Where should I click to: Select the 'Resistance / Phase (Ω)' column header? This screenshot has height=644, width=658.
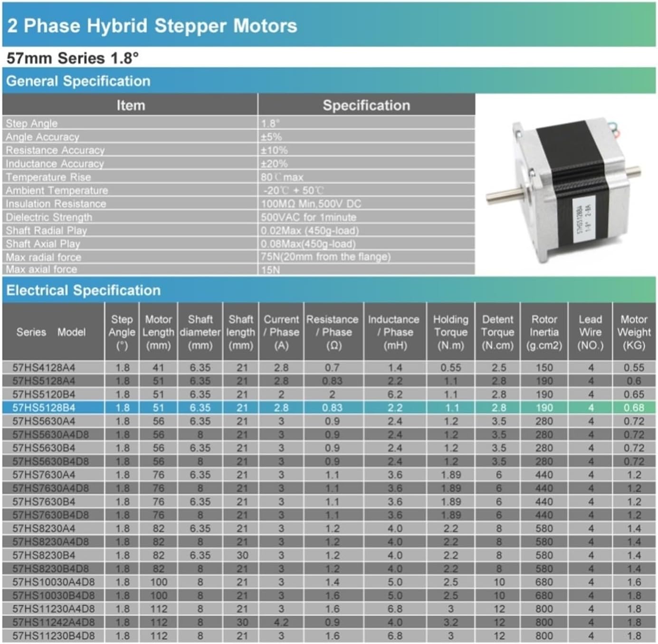click(x=333, y=332)
